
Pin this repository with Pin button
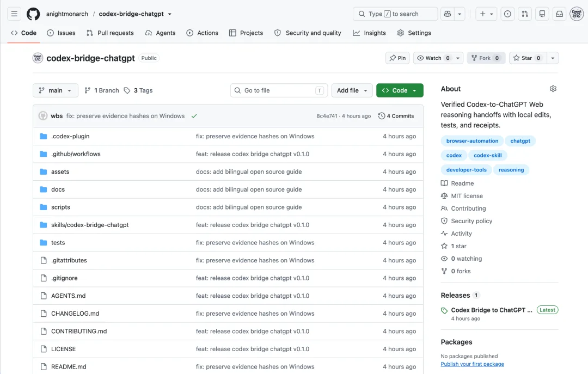tap(397, 58)
